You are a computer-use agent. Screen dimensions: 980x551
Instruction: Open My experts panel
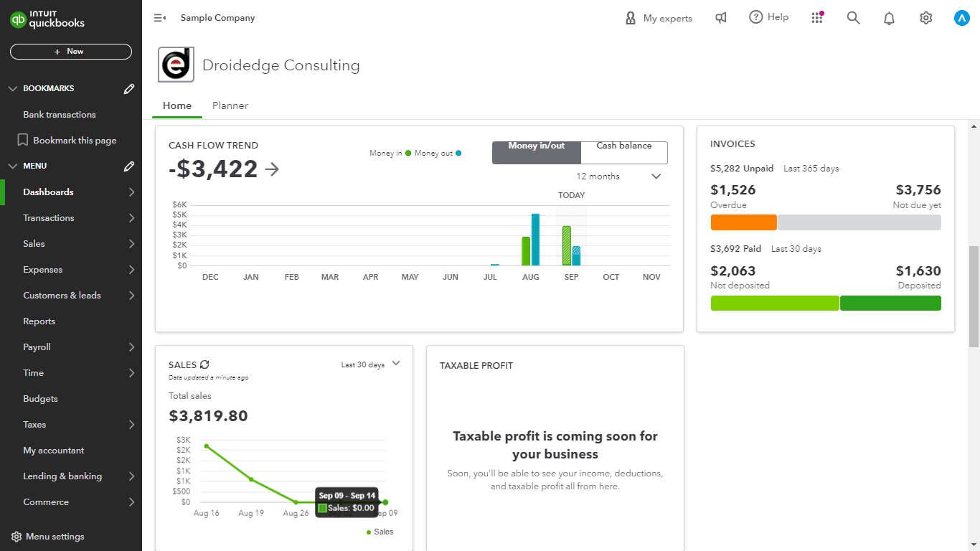(x=659, y=18)
